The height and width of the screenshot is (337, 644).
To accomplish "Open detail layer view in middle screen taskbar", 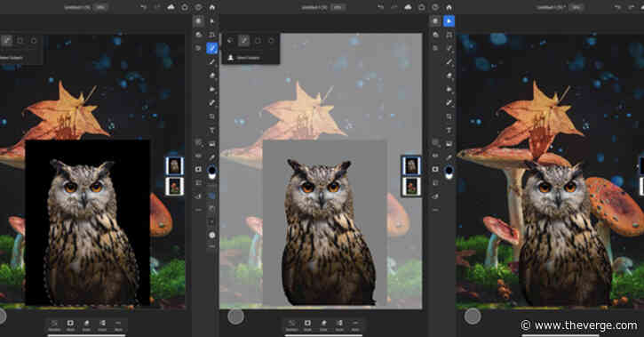I will click(435, 35).
